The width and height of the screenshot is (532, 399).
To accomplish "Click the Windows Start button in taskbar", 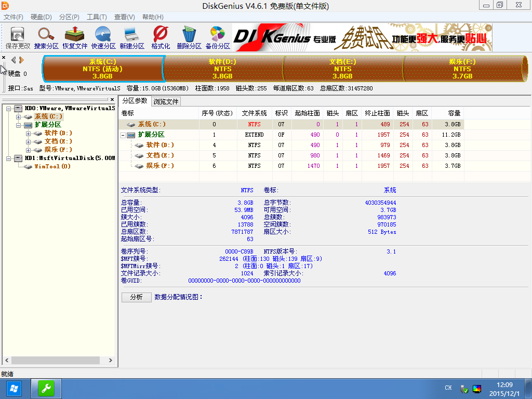I will click(x=14, y=388).
